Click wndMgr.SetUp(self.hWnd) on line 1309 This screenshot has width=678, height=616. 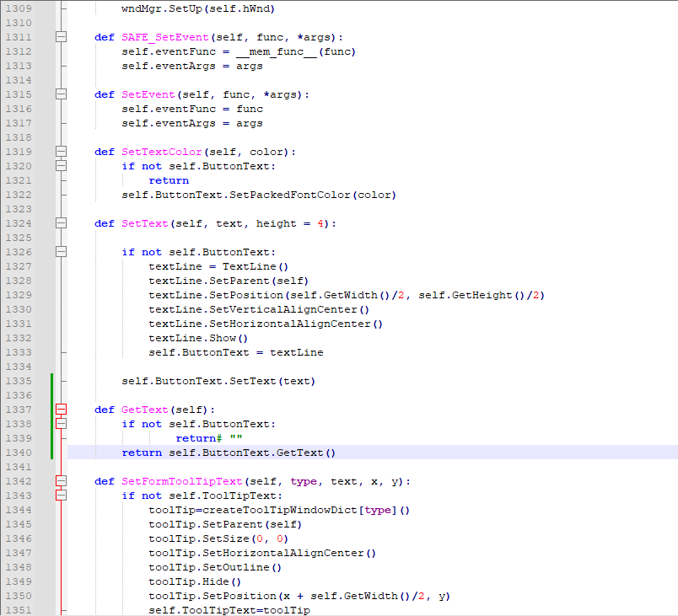click(198, 8)
